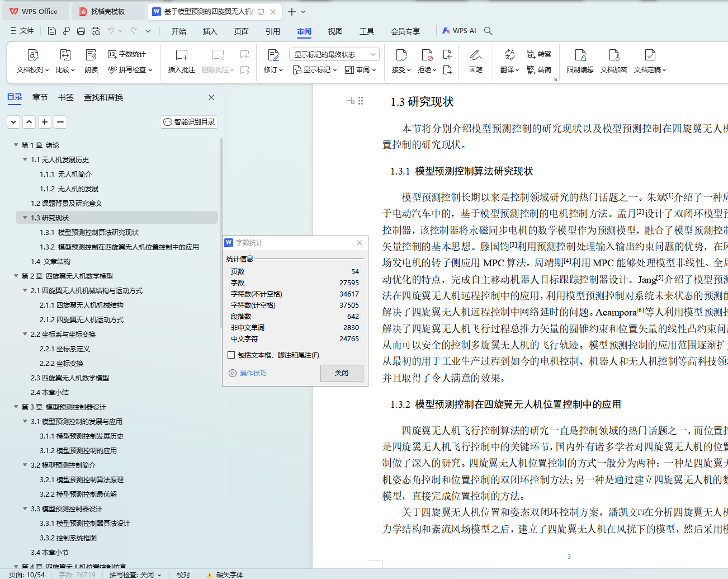
Task: Click the 文档定稿 finalize document icon
Action: (x=650, y=55)
